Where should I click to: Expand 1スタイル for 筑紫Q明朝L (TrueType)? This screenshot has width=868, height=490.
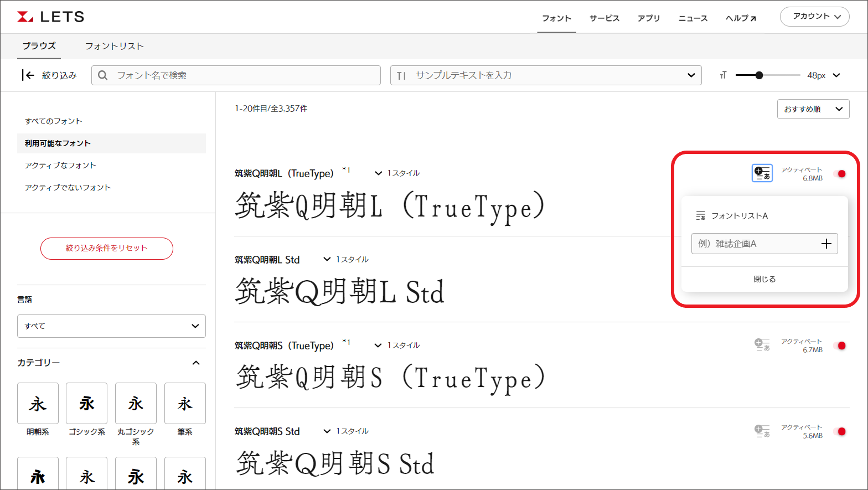point(397,173)
